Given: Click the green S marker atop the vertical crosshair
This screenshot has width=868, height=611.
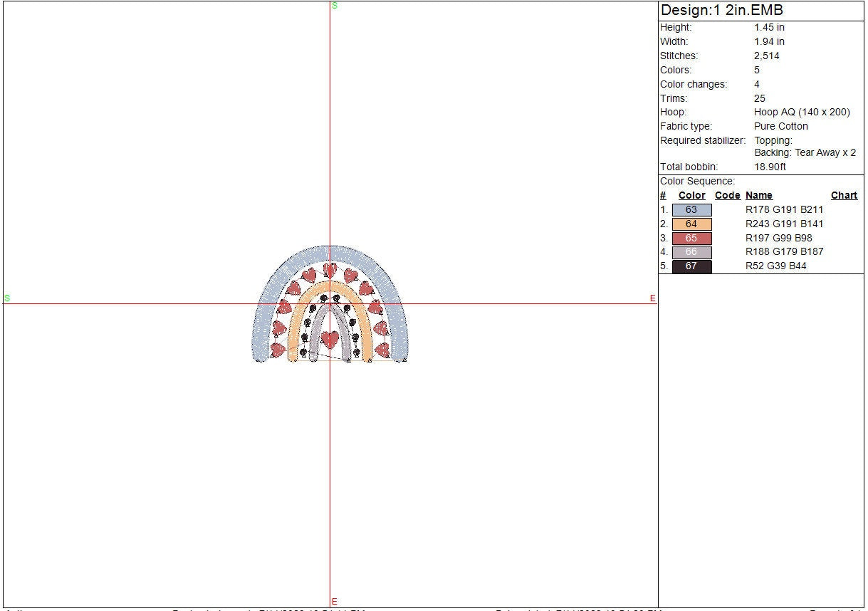Looking at the screenshot, I should pyautogui.click(x=334, y=6).
